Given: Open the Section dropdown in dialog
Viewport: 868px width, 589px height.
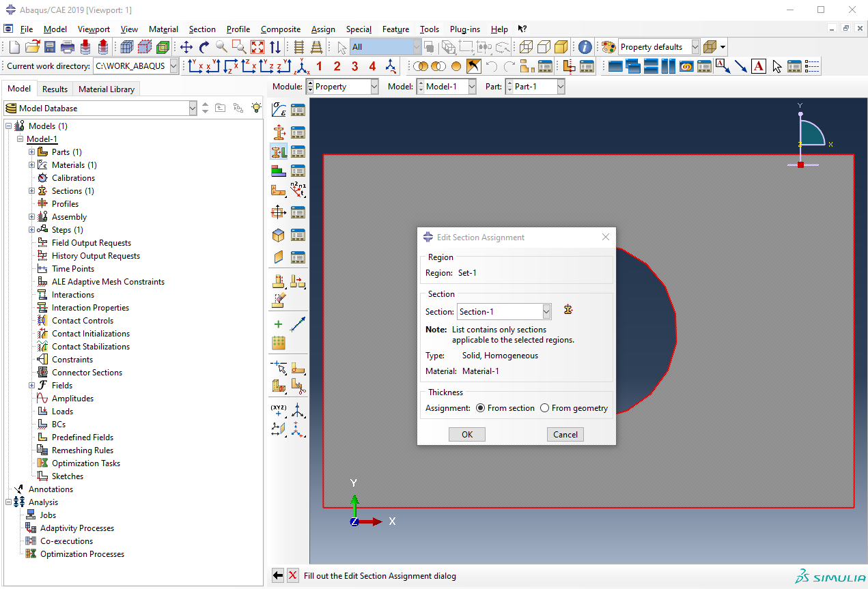Looking at the screenshot, I should click(546, 312).
